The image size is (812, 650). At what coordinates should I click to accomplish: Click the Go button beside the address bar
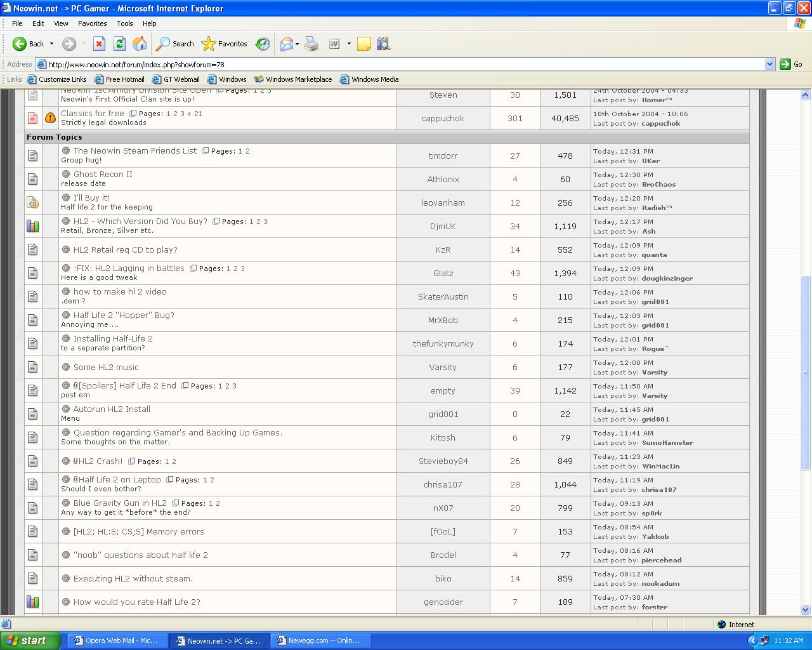click(791, 64)
